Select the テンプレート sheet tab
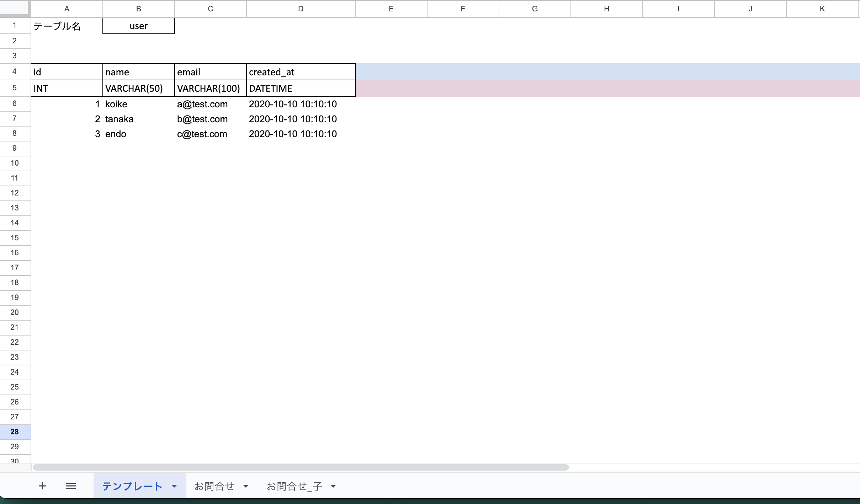The width and height of the screenshot is (860, 504). pos(132,486)
